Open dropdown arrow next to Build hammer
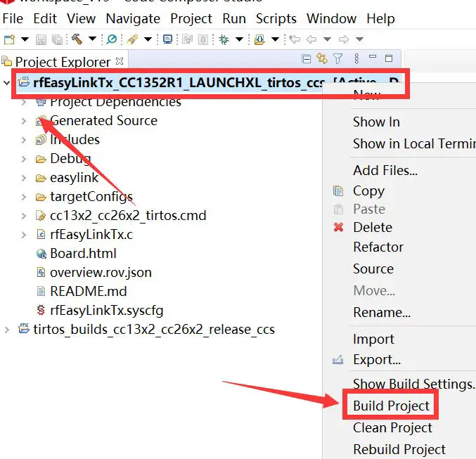 click(x=92, y=39)
